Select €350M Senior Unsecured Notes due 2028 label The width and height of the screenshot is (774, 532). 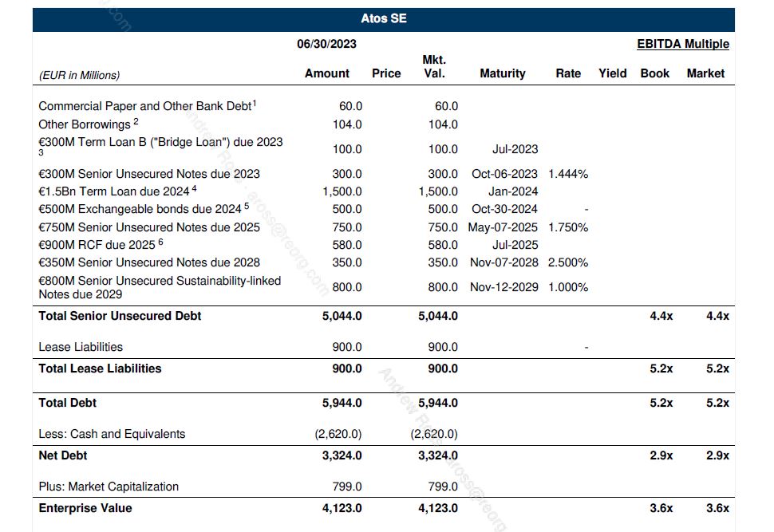coord(149,262)
